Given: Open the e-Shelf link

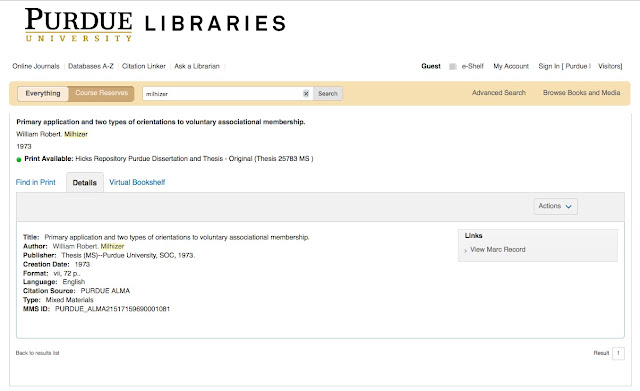Looking at the screenshot, I should [x=472, y=66].
